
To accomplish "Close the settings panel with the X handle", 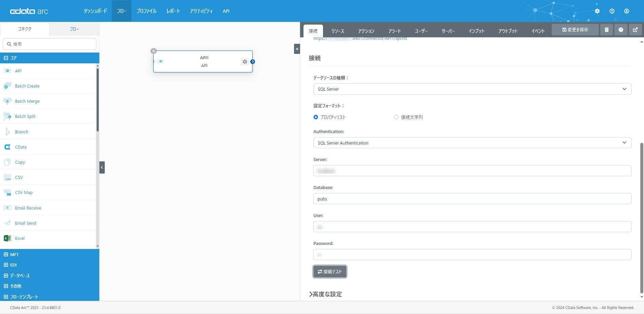I will 297,49.
